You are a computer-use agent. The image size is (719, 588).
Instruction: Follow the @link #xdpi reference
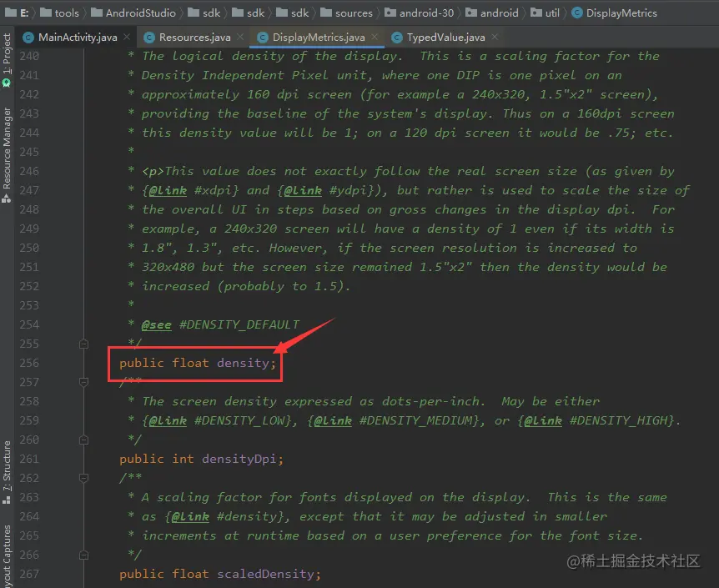pos(190,190)
